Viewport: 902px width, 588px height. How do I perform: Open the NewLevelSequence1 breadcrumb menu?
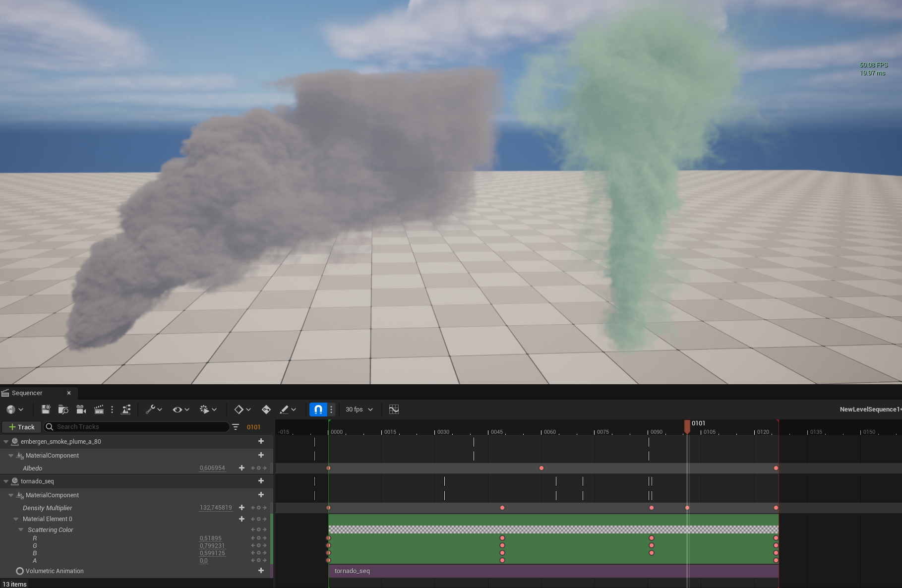tap(867, 410)
